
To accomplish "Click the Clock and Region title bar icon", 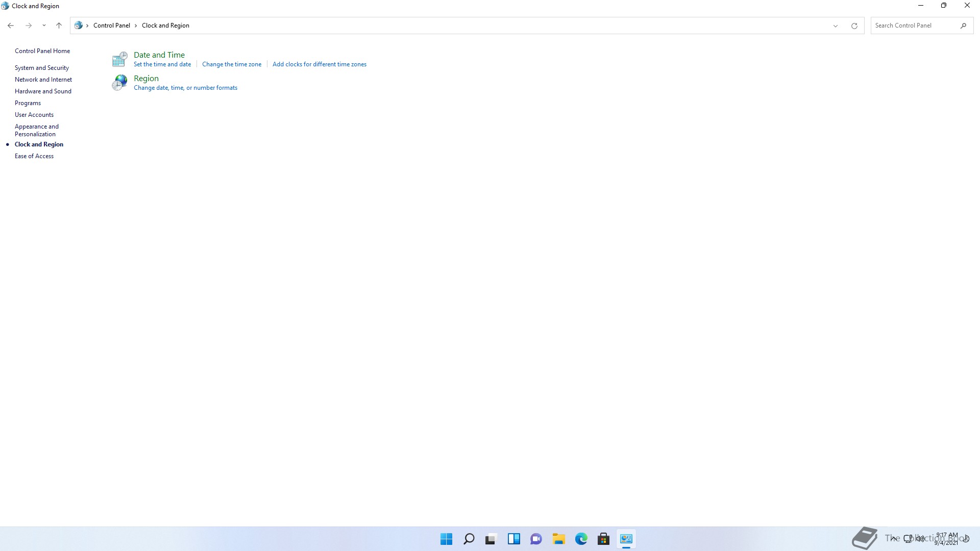I will click(5, 6).
